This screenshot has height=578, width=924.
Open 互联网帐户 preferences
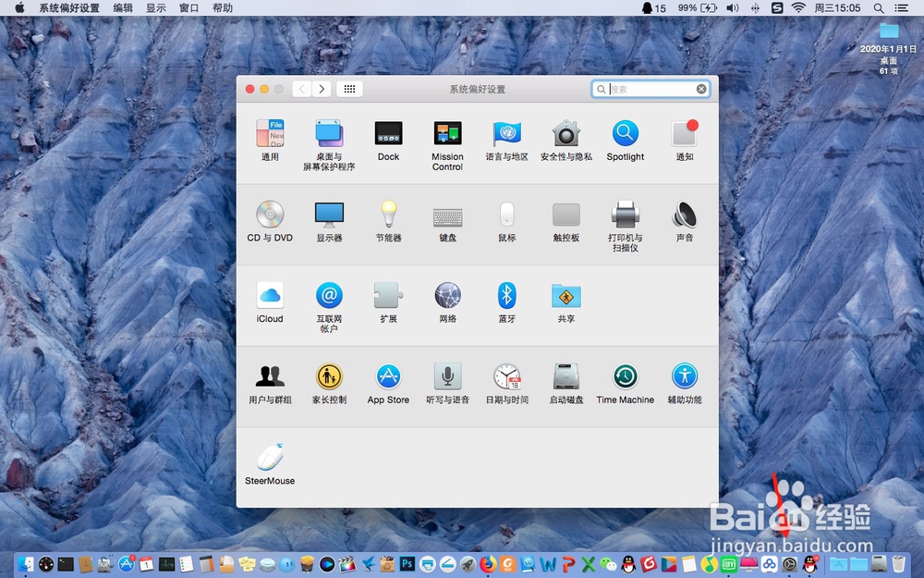click(329, 307)
